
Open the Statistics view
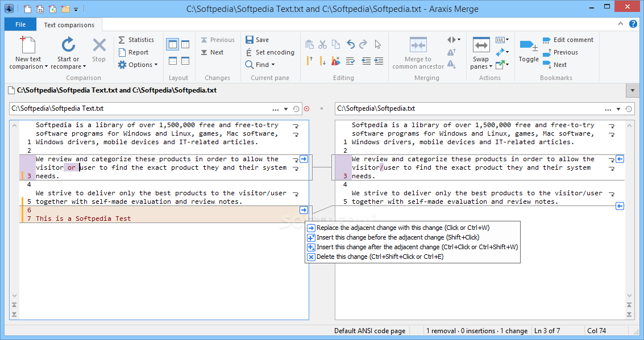tap(136, 40)
